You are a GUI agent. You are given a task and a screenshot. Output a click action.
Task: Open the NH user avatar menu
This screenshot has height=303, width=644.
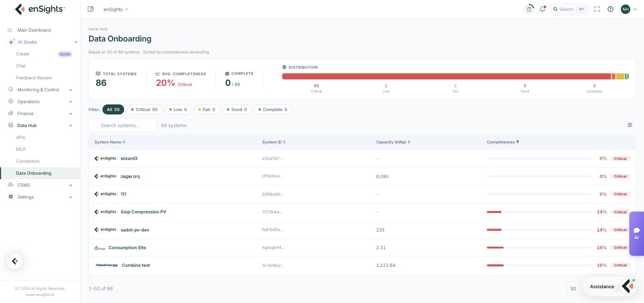[x=626, y=9]
